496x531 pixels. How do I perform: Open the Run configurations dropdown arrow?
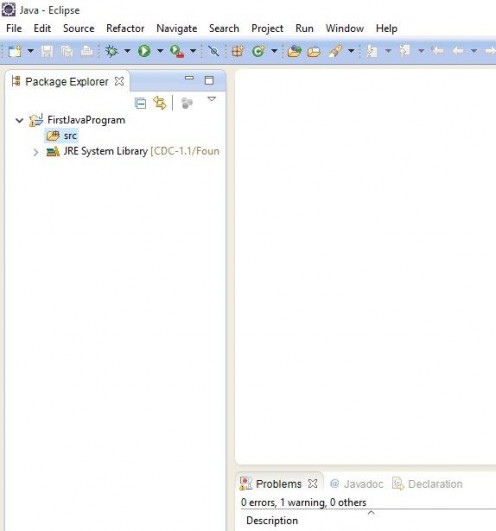pyautogui.click(x=160, y=51)
